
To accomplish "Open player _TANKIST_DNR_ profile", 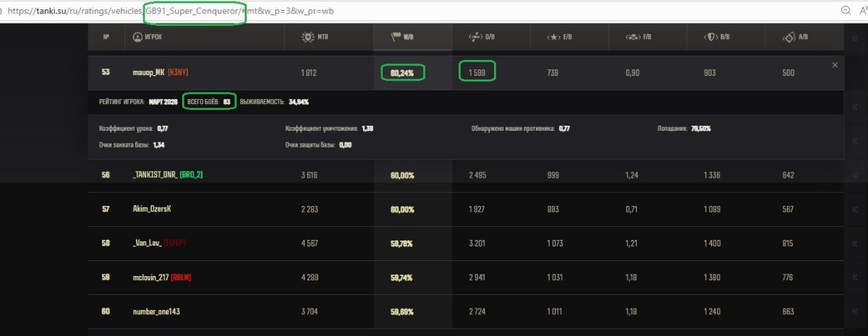I will click(154, 175).
